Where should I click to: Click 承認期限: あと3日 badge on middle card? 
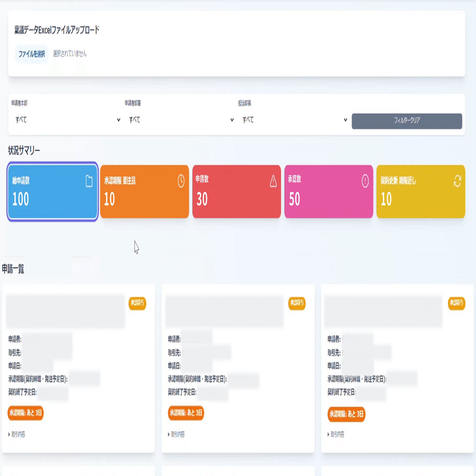tap(186, 413)
